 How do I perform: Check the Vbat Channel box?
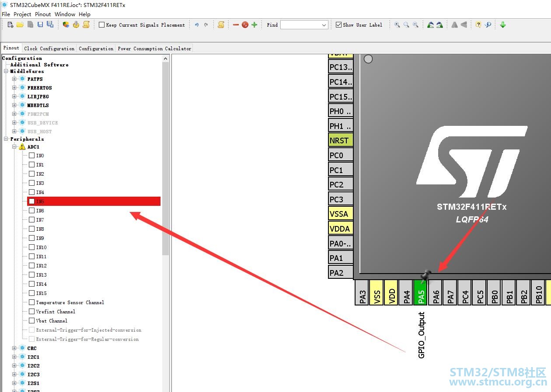pos(31,321)
